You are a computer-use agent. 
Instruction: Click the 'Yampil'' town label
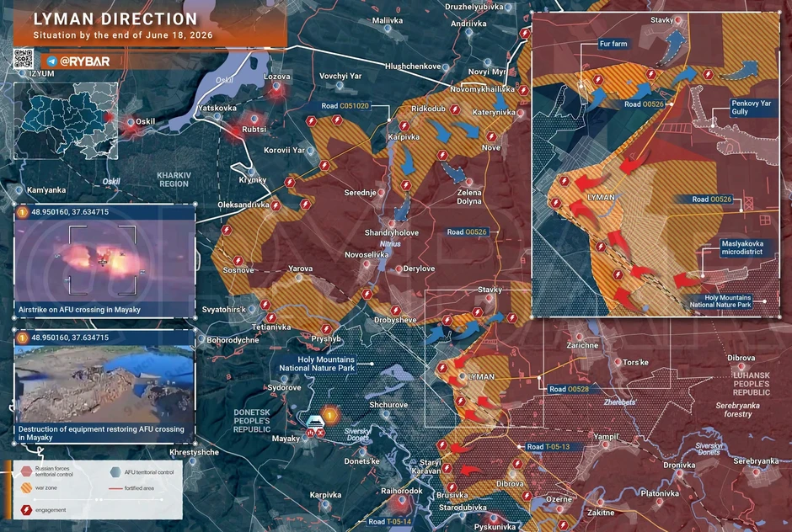point(607,437)
